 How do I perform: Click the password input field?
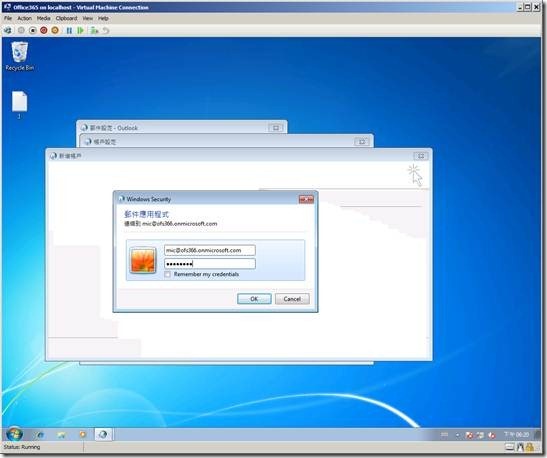(210, 264)
